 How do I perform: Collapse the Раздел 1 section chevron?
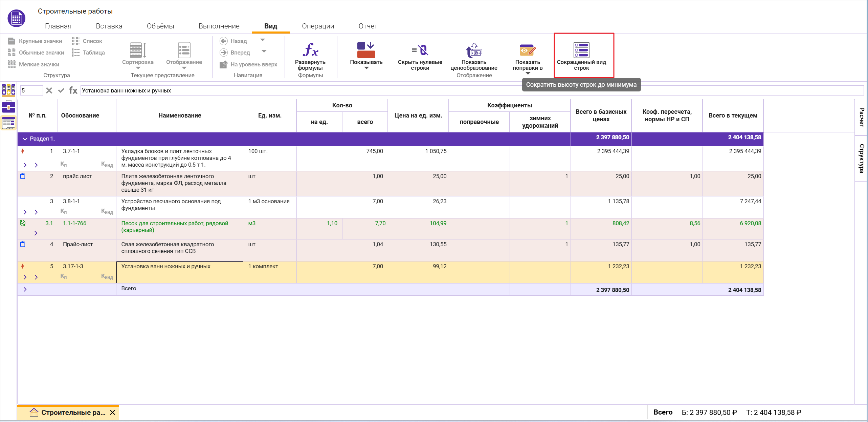click(x=25, y=139)
